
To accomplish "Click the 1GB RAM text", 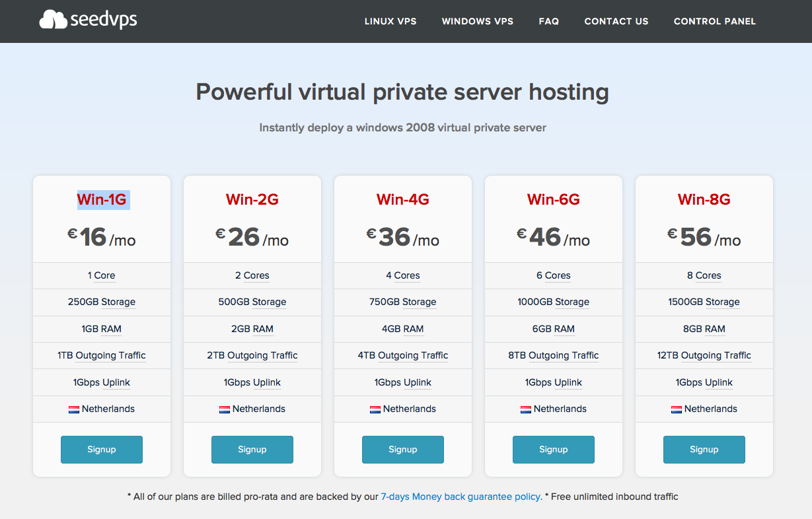I will click(x=102, y=329).
